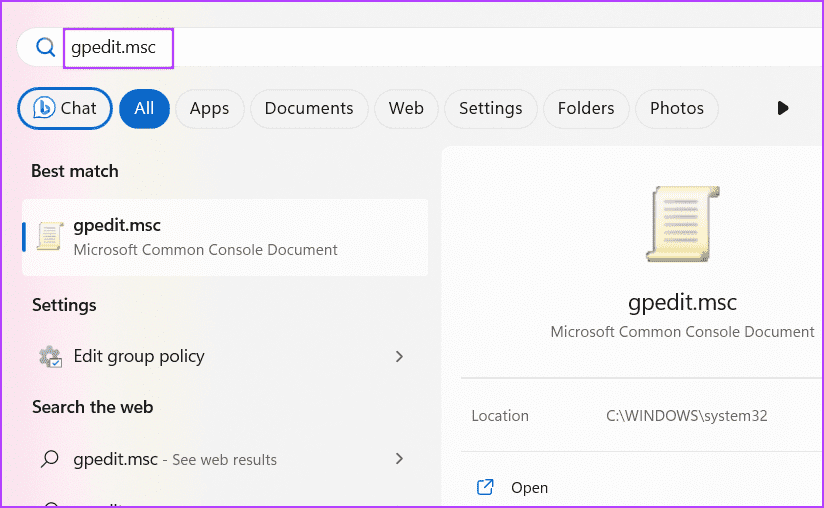This screenshot has width=824, height=508.
Task: Switch to the Documents filter
Action: point(309,108)
